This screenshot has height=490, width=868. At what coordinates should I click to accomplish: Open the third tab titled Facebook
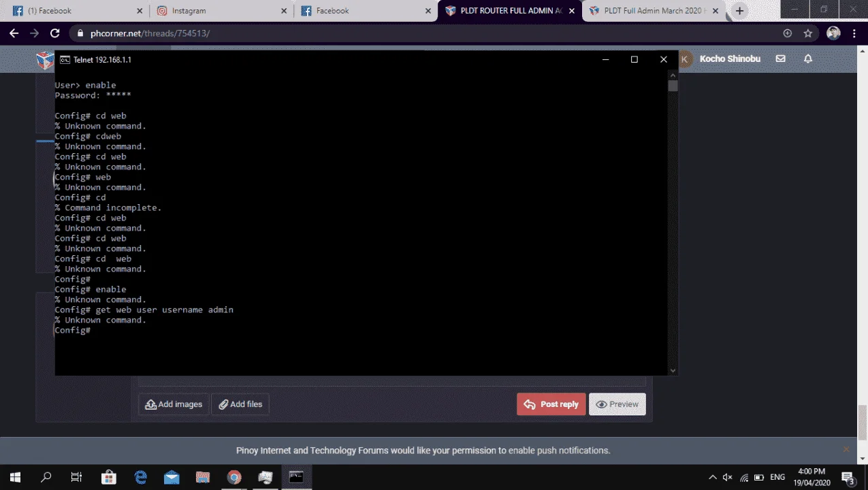[366, 11]
